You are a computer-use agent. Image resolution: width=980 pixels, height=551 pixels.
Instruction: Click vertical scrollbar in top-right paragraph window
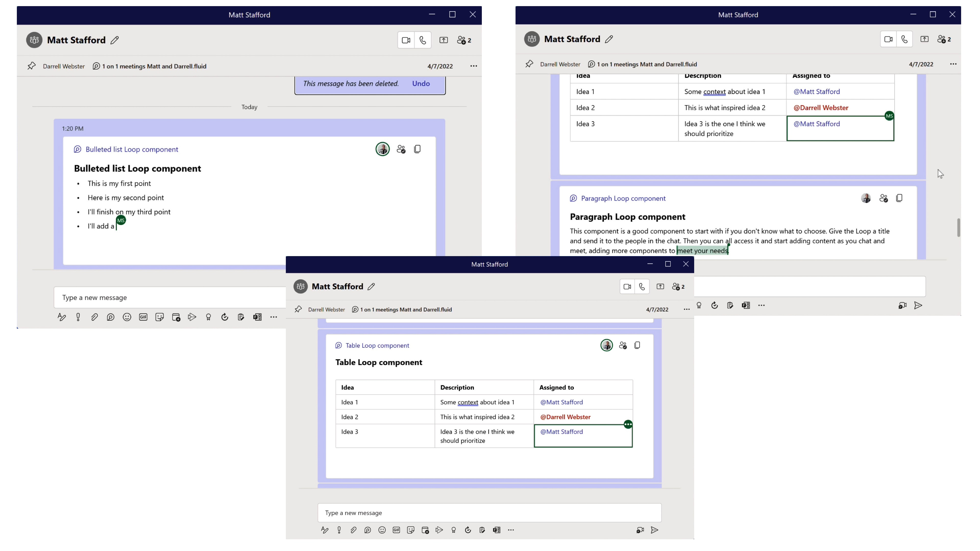(958, 227)
